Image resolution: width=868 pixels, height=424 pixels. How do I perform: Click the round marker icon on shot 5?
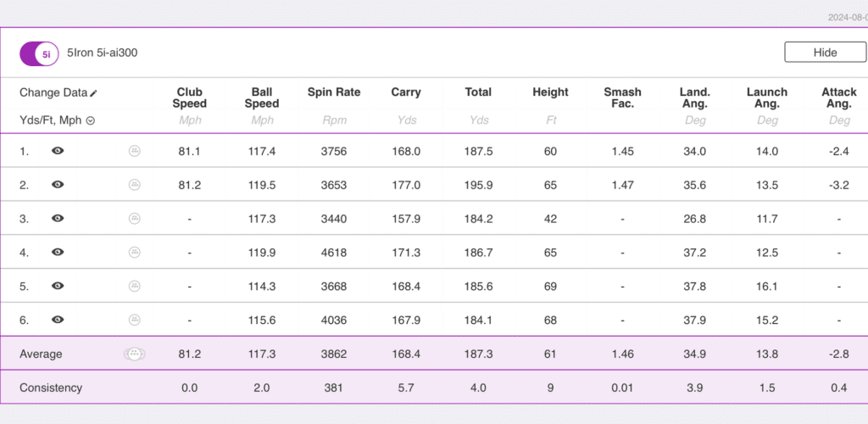tap(134, 286)
